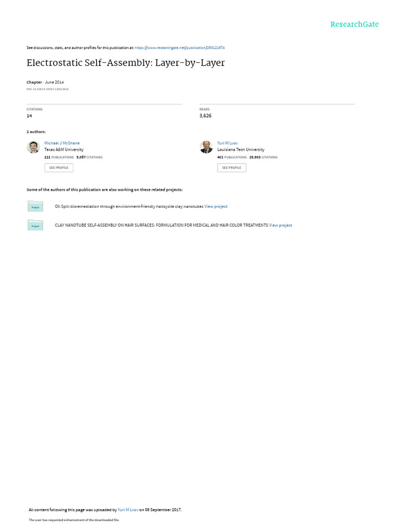Click the Oil Spill project folder icon
The image size is (399, 532).
pos(35,206)
